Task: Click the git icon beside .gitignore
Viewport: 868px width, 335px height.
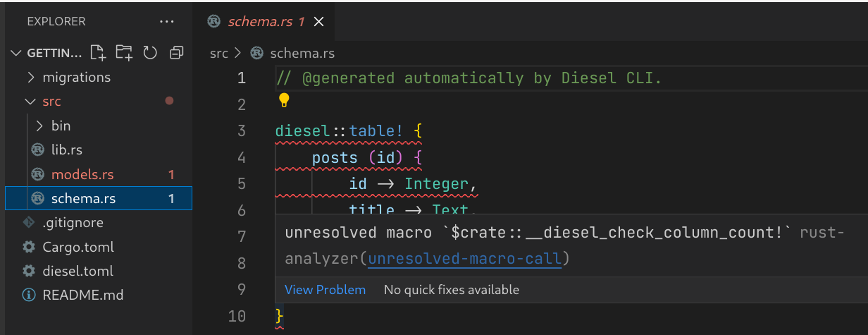Action: tap(29, 223)
